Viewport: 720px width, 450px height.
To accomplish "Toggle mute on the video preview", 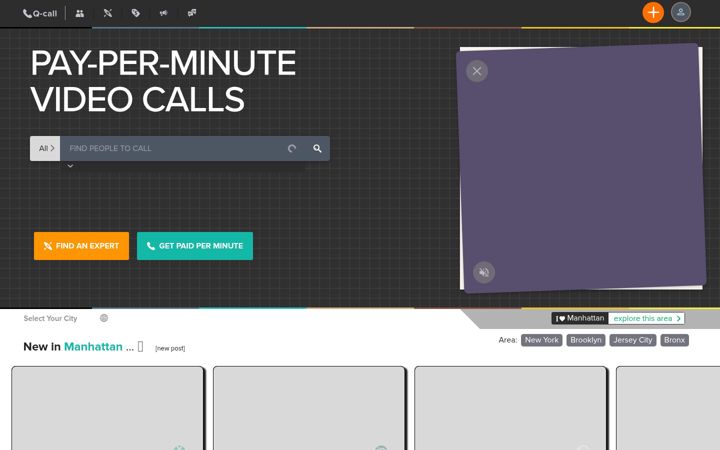I will (x=484, y=272).
